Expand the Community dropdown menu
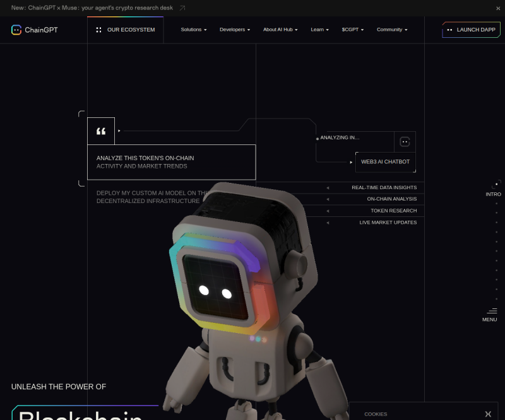 pos(392,30)
